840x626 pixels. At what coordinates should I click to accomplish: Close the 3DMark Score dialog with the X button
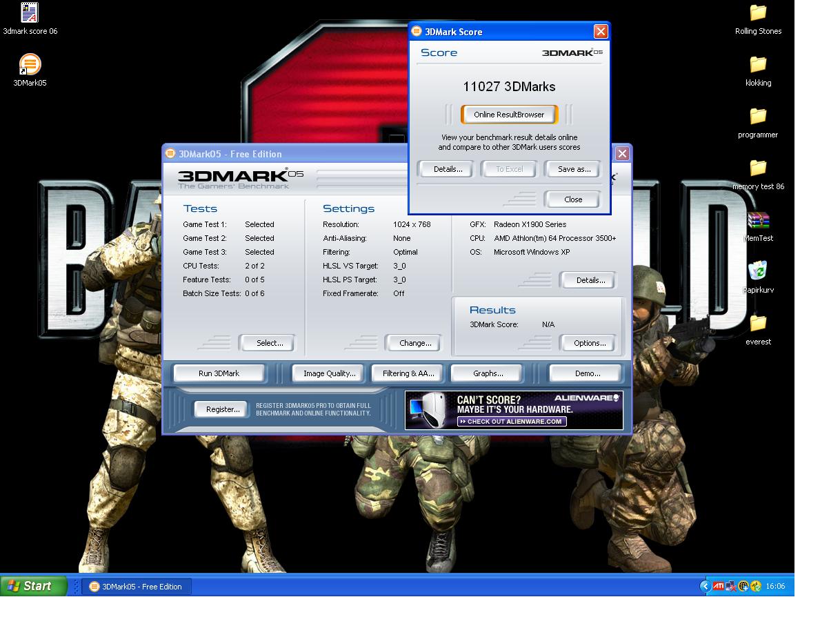601,31
